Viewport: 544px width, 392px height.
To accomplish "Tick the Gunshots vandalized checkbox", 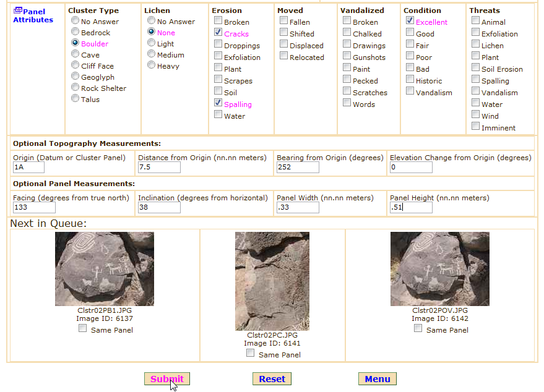I will click(347, 56).
